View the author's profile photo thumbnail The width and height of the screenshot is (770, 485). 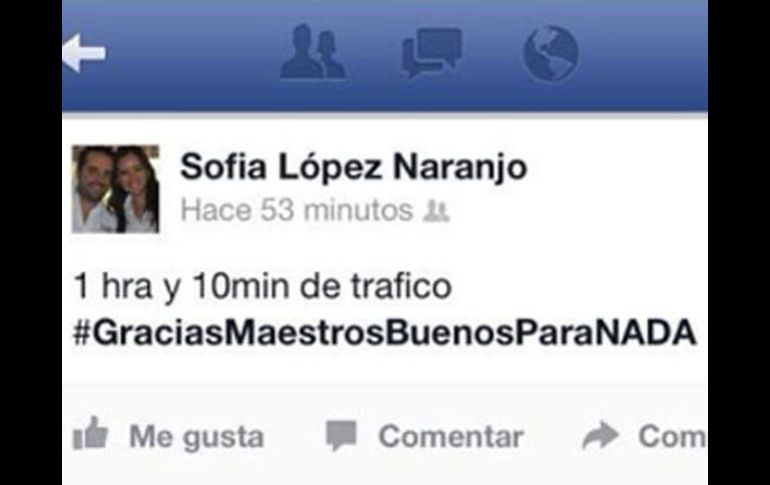coord(116,189)
